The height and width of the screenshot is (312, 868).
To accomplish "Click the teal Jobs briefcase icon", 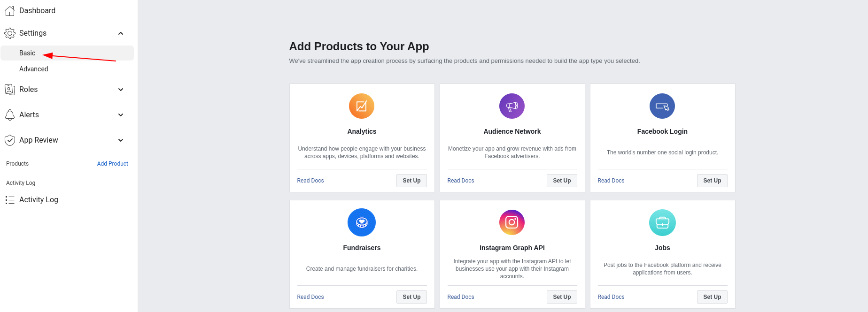I will pos(662,222).
